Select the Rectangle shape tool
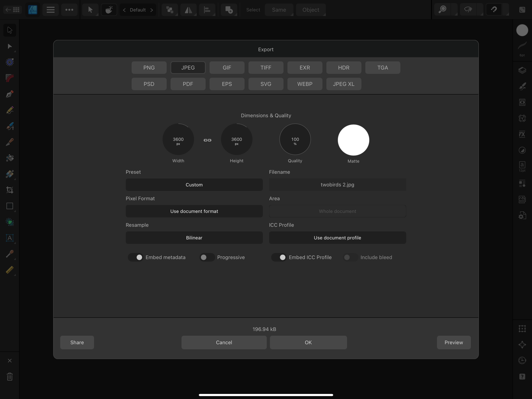Image resolution: width=532 pixels, height=399 pixels. [10, 206]
